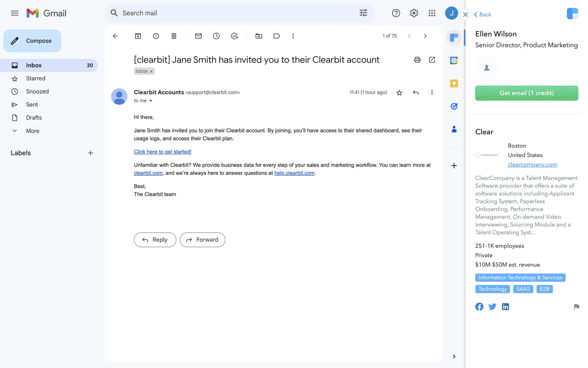Image resolution: width=588 pixels, height=368 pixels.
Task: Expand the 'to me' recipient details
Action: pyautogui.click(x=150, y=101)
